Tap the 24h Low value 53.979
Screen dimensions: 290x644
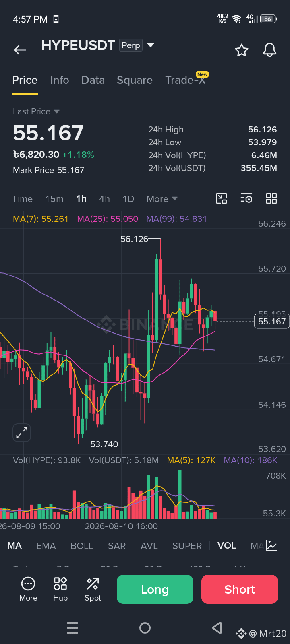pos(263,142)
